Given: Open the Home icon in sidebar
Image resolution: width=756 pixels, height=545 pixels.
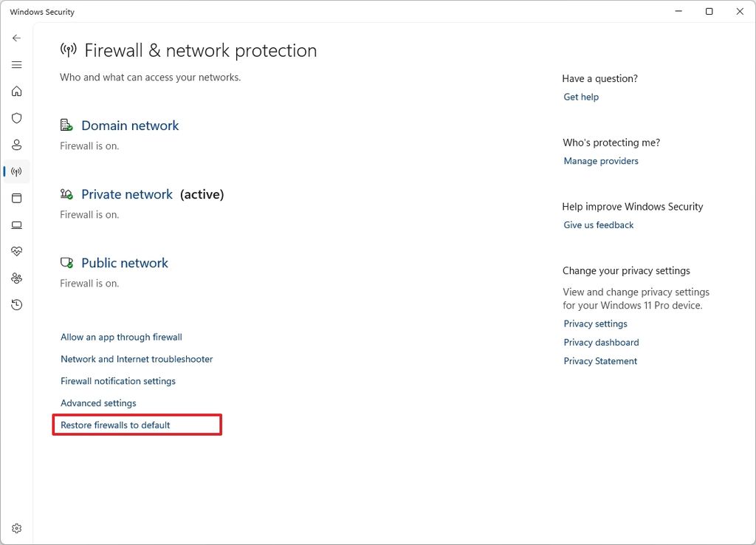Looking at the screenshot, I should click(16, 91).
